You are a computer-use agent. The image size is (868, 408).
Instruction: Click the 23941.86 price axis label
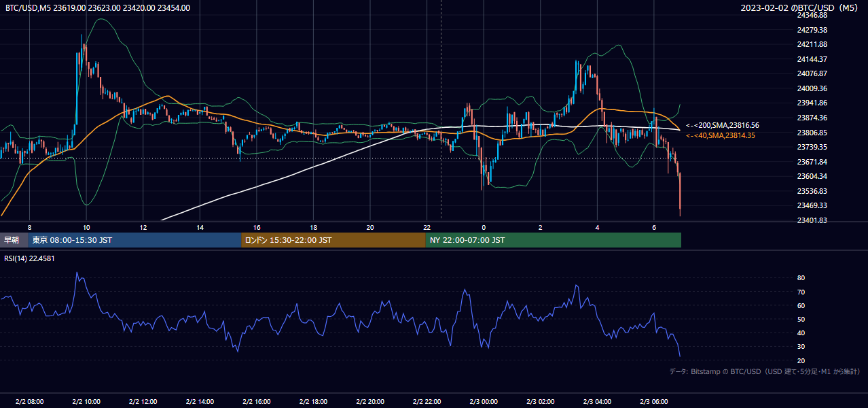click(812, 103)
